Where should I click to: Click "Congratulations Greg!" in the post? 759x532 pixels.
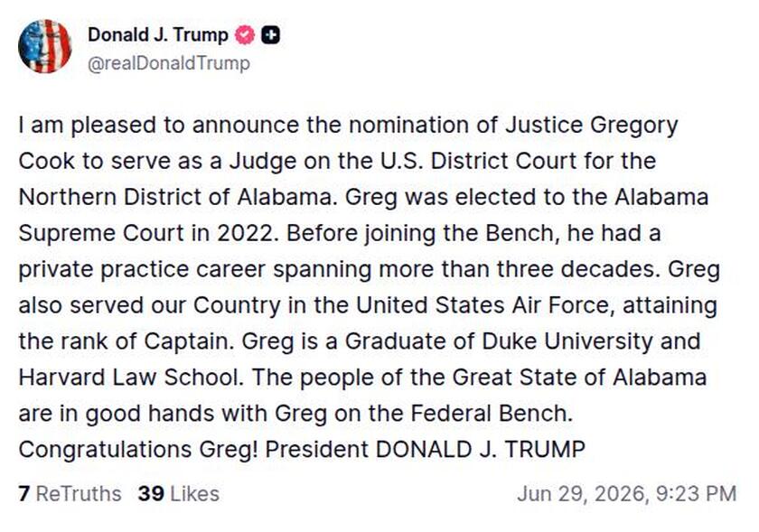[138, 450]
